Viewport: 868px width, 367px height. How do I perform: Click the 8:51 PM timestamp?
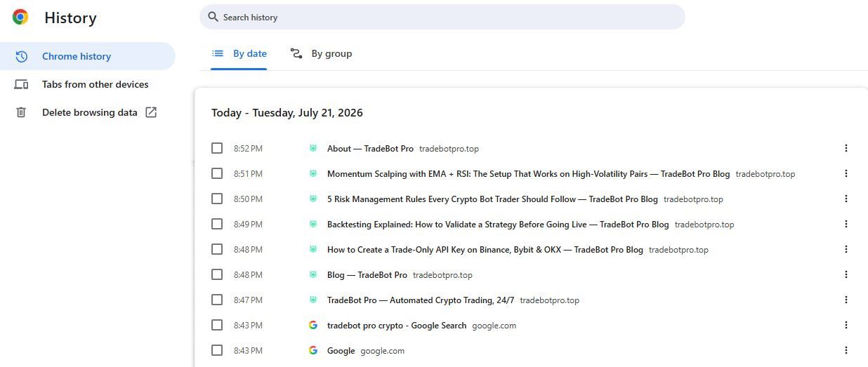[248, 173]
